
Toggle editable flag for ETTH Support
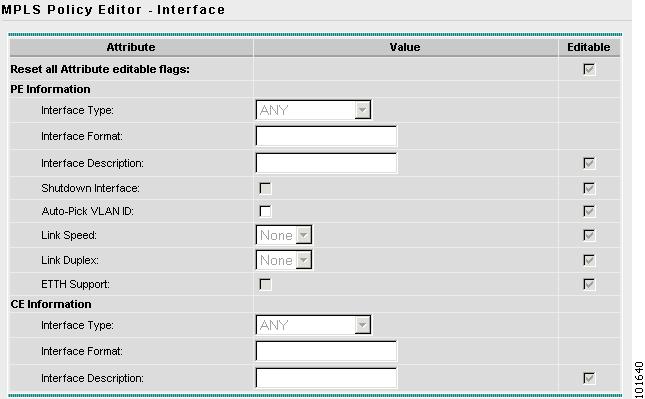pyautogui.click(x=589, y=284)
